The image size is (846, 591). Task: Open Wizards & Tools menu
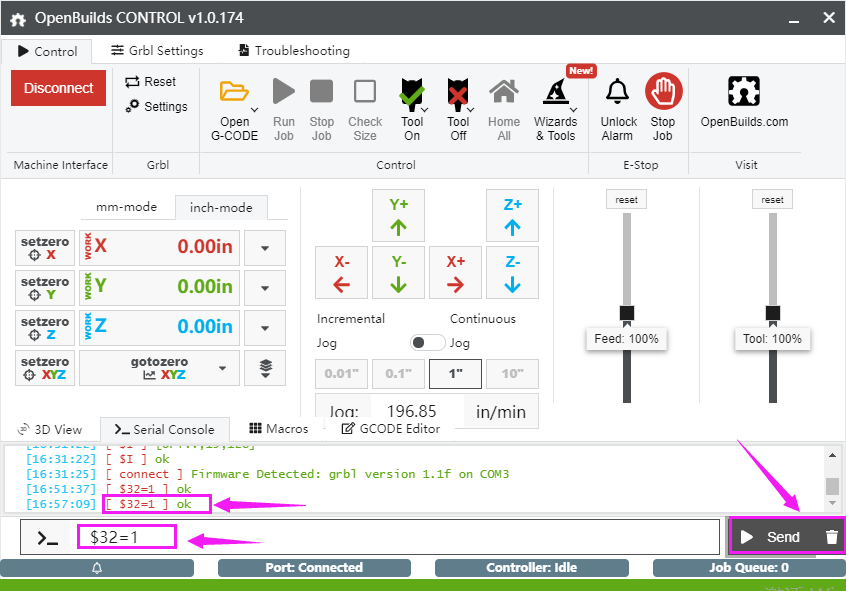[555, 93]
